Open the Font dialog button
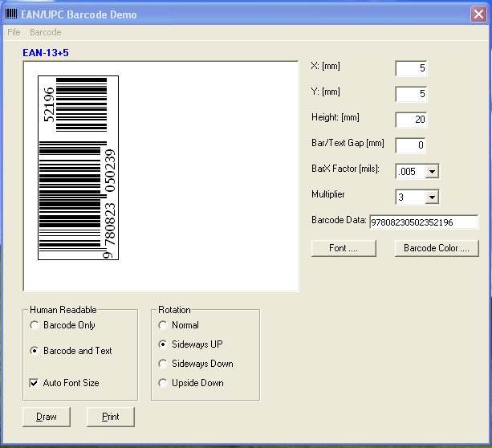The width and height of the screenshot is (492, 448). click(344, 248)
